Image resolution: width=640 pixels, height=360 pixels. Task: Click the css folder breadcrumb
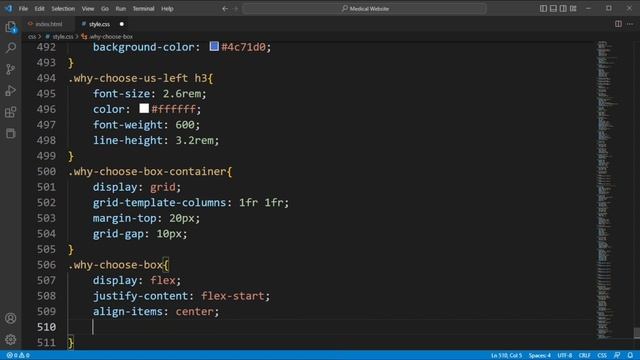coord(32,37)
